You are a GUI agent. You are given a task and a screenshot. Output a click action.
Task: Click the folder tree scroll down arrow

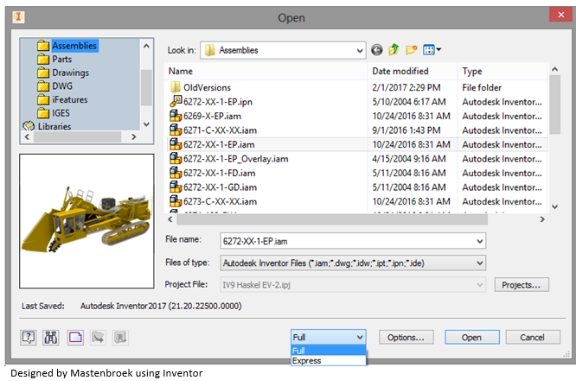[146, 124]
